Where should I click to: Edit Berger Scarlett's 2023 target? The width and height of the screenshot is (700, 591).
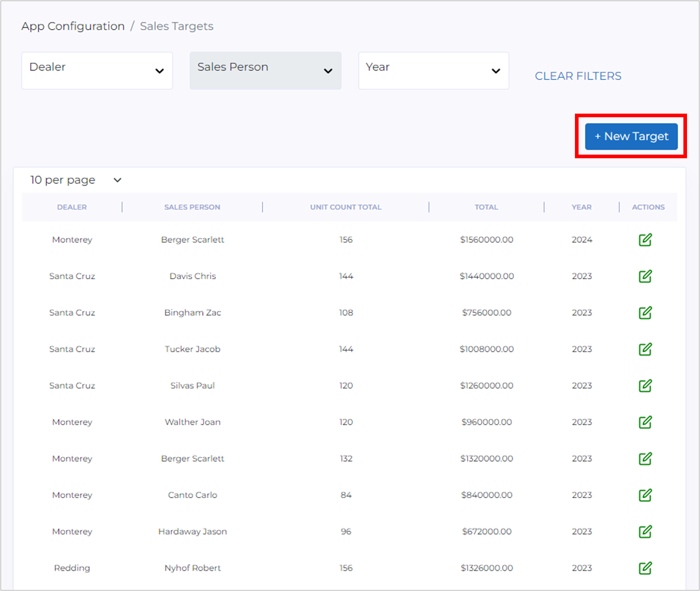(645, 459)
